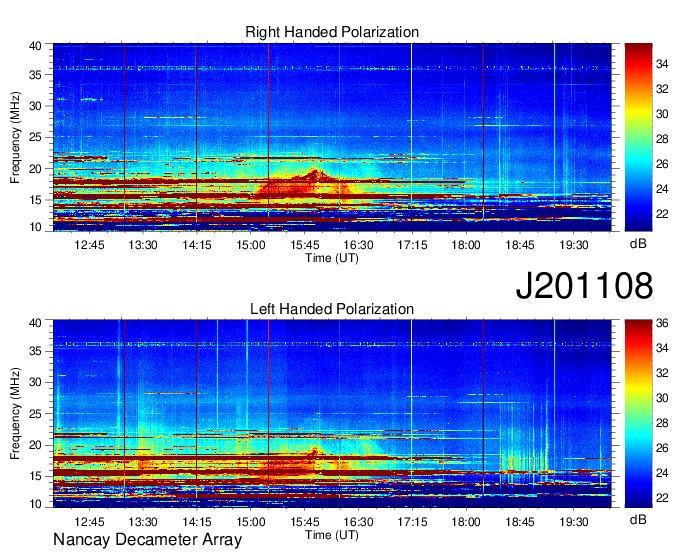Click the 26 value on bottom color bar

[x=662, y=448]
